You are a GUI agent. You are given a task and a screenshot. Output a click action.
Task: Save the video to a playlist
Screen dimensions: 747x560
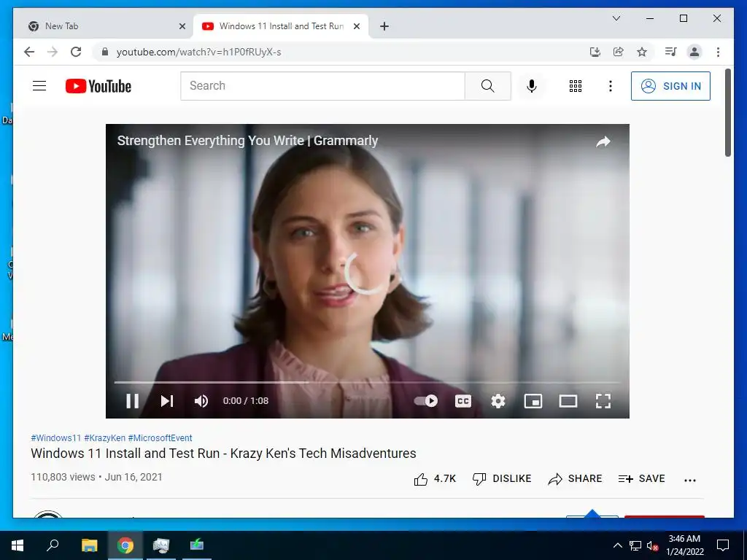pyautogui.click(x=641, y=478)
